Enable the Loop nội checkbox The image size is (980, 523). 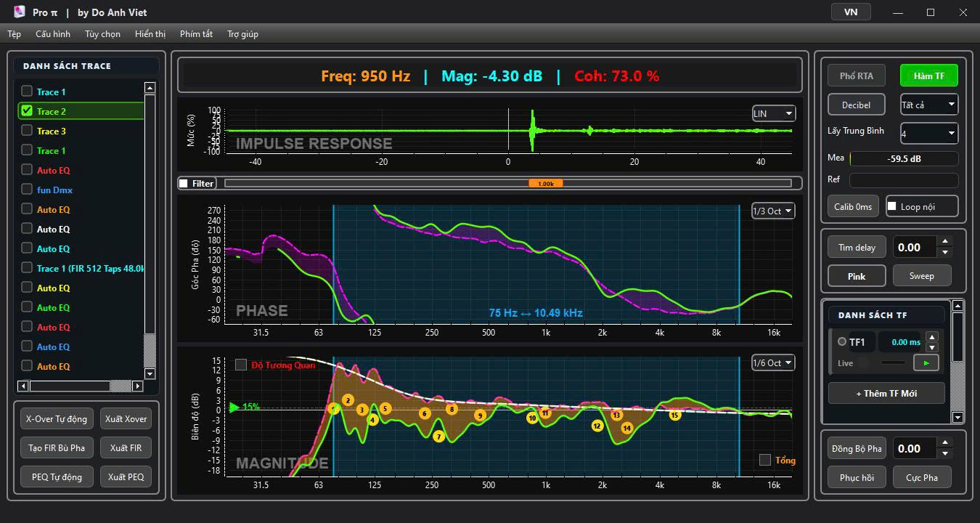pos(892,206)
